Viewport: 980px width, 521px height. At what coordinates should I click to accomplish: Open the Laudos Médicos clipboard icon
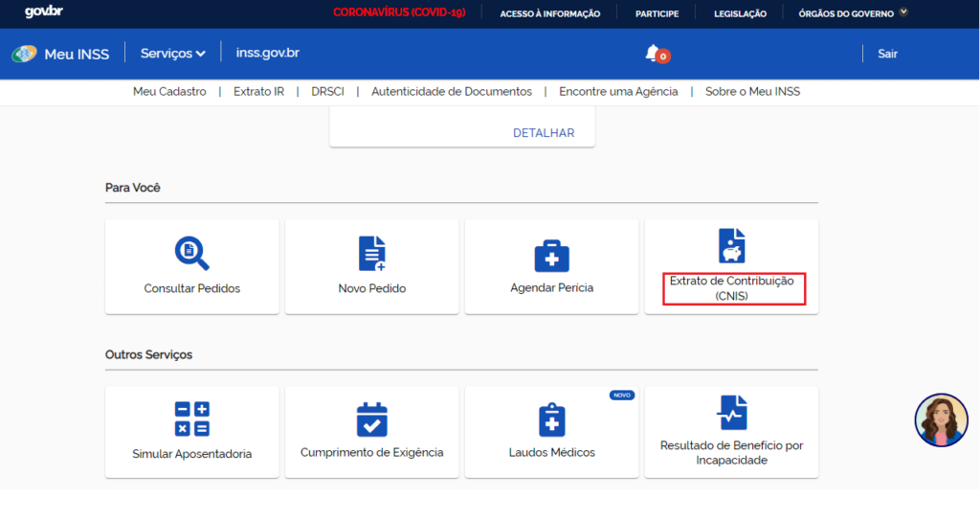coord(551,419)
